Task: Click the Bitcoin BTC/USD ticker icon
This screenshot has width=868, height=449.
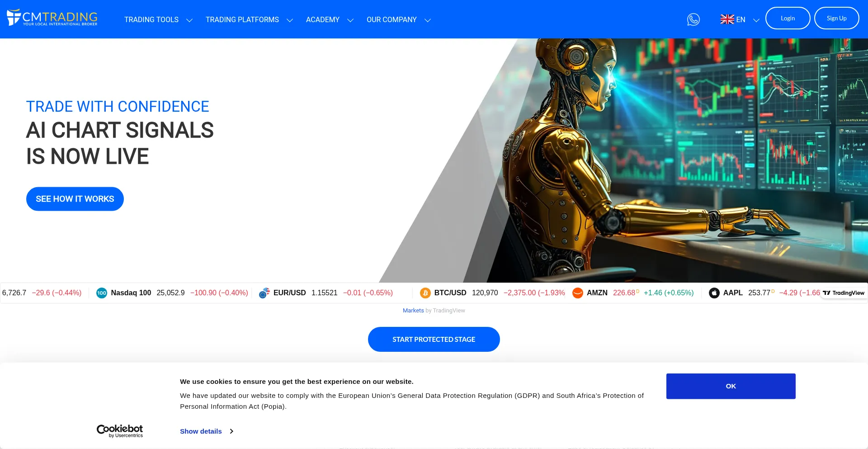Action: (425, 293)
